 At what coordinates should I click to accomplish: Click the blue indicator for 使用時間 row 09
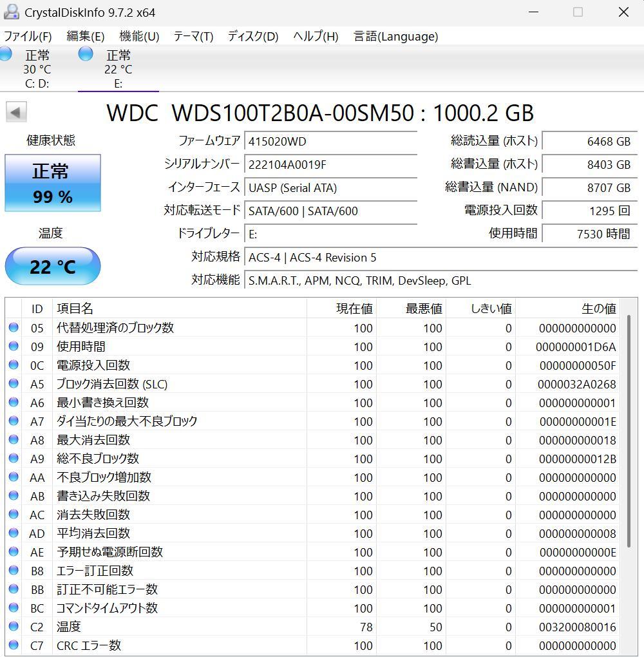14,347
